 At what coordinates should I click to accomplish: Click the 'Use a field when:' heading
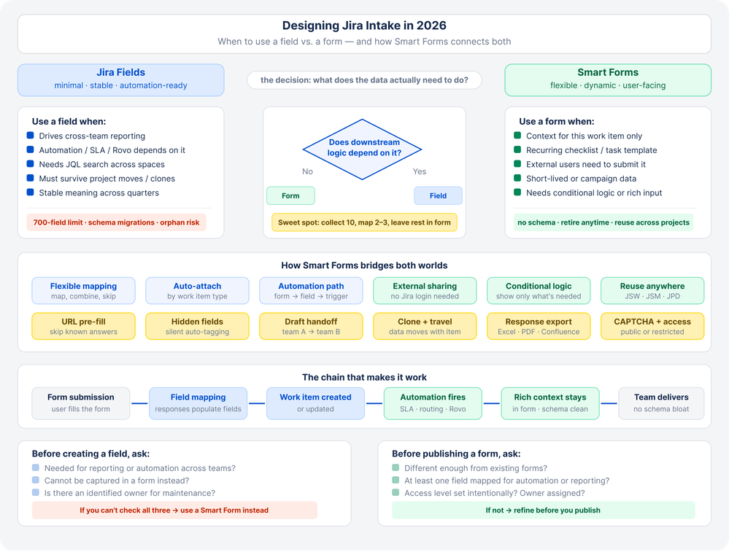click(x=69, y=121)
